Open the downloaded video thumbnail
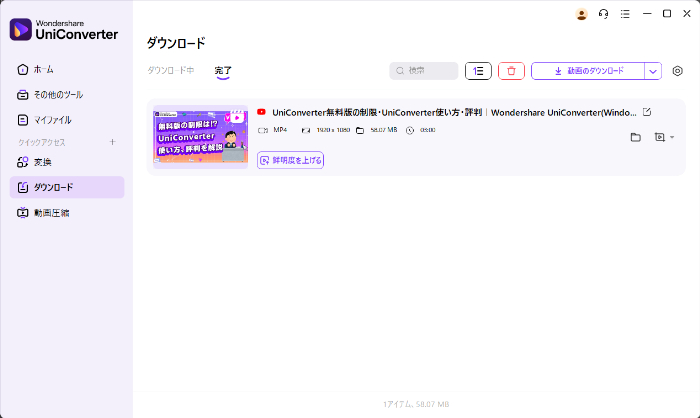700x418 pixels. 200,137
